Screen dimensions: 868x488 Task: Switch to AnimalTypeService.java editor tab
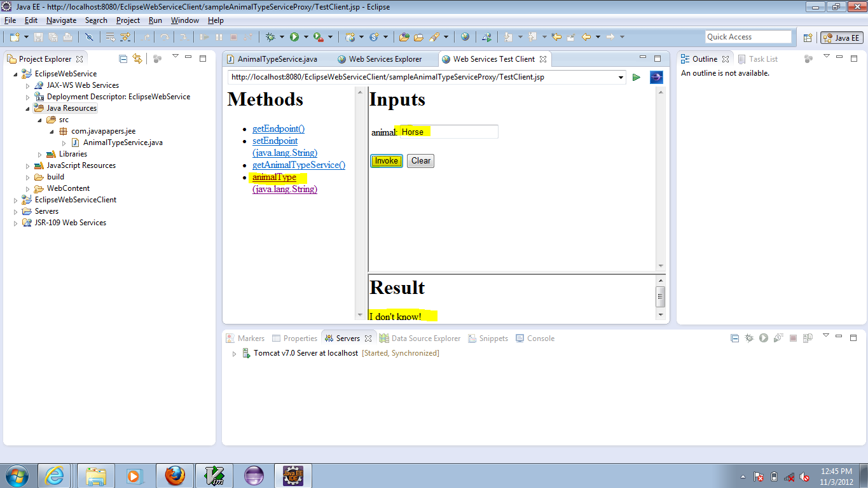tap(277, 59)
